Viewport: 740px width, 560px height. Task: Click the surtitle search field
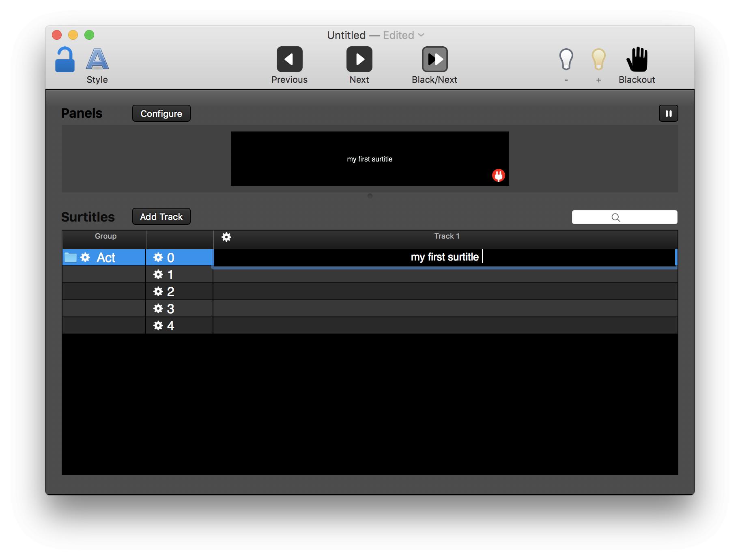point(624,217)
